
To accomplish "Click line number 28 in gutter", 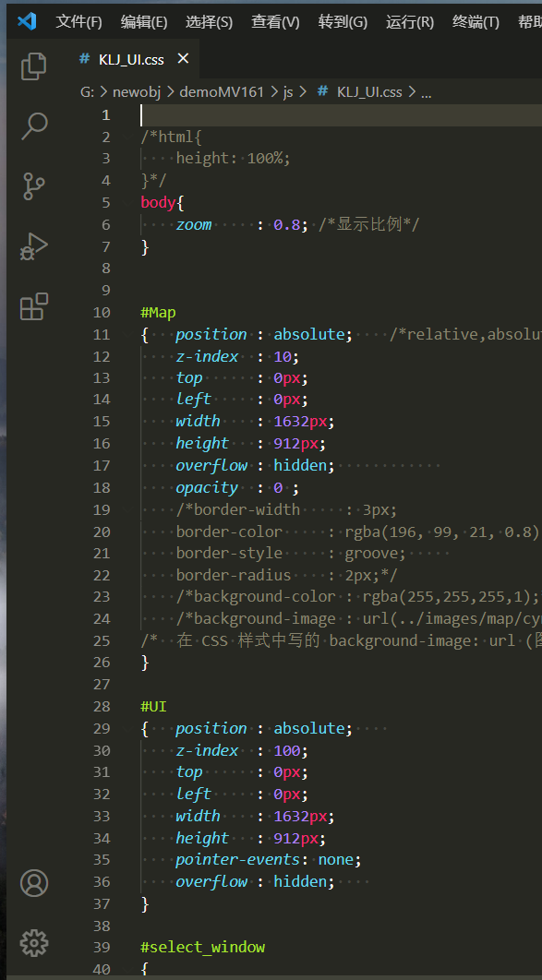I will point(102,706).
